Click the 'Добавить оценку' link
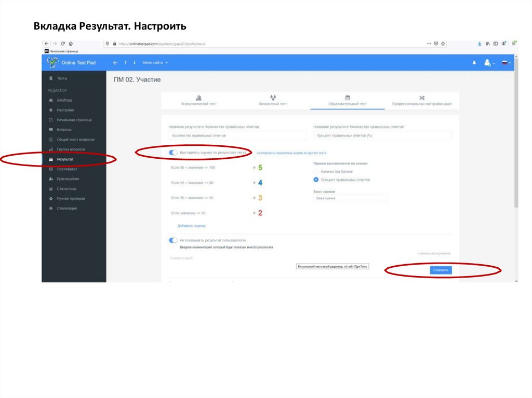The height and width of the screenshot is (398, 532). click(x=191, y=226)
